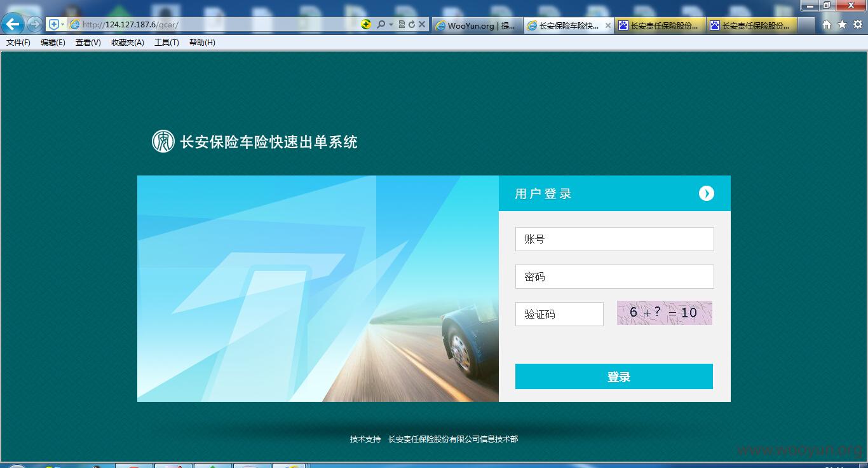Expand the dropdown beside the shield icon

click(x=62, y=24)
